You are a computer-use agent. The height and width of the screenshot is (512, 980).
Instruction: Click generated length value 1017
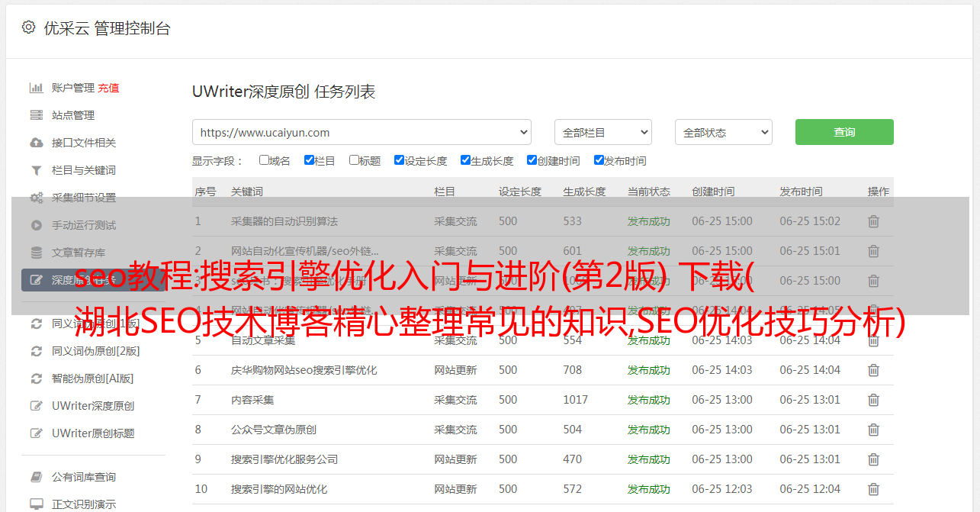576,400
